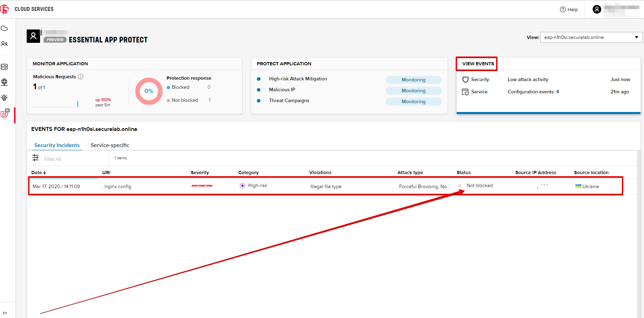Switch to Security Incidents tab

[x=57, y=145]
